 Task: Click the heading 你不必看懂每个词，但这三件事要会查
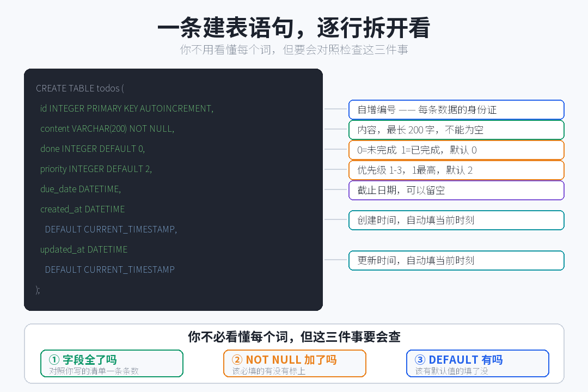(294, 337)
